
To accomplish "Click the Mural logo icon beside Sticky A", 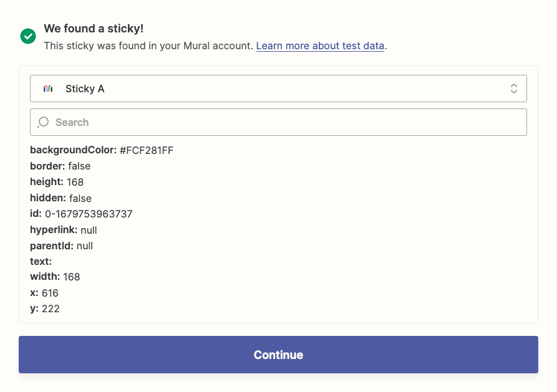I will [x=48, y=88].
